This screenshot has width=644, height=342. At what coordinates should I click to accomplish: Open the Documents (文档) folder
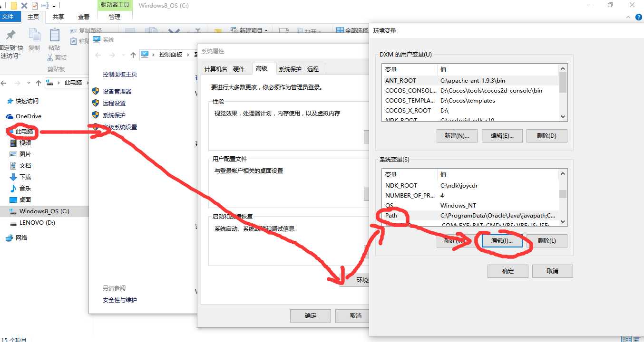click(25, 165)
